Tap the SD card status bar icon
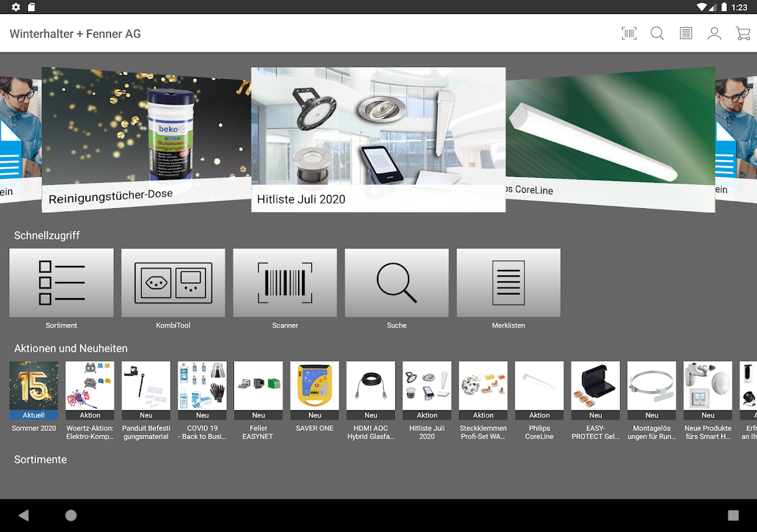The image size is (757, 532). [x=31, y=7]
